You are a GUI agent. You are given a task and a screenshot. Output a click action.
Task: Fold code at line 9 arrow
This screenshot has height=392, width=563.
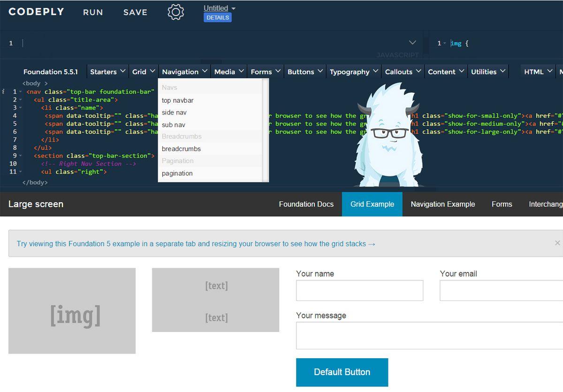(x=21, y=156)
